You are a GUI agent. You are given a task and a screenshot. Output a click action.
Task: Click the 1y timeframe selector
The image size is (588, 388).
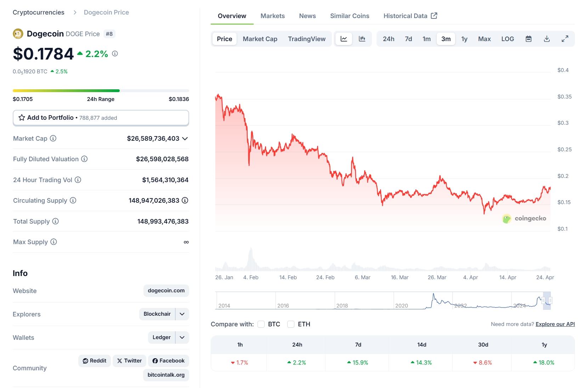coord(464,39)
